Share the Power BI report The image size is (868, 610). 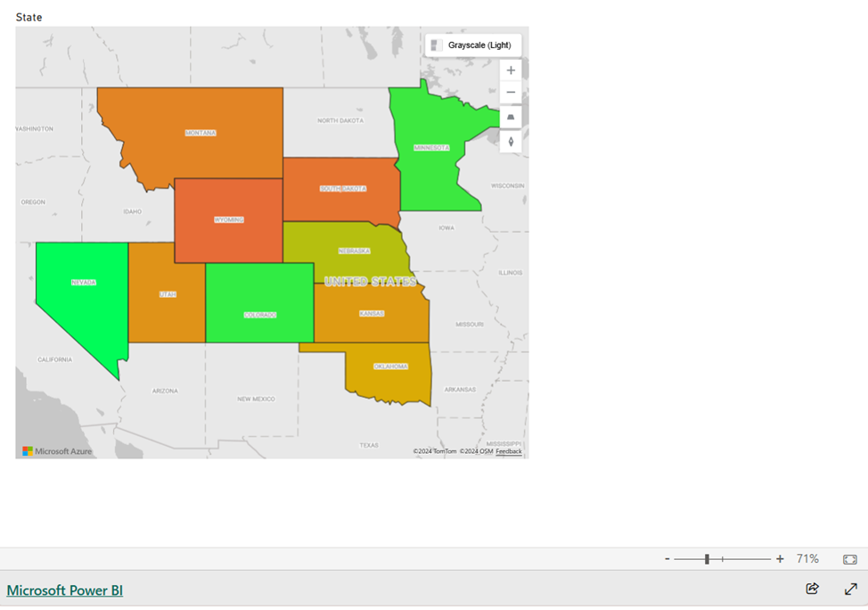pos(812,589)
